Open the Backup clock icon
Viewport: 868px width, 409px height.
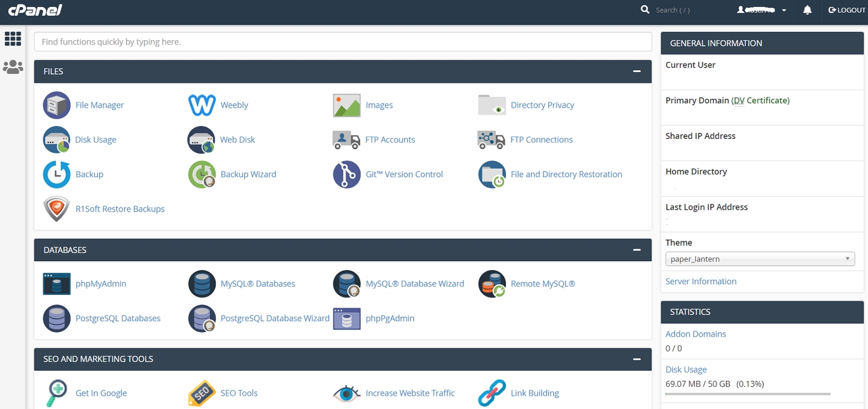click(57, 174)
